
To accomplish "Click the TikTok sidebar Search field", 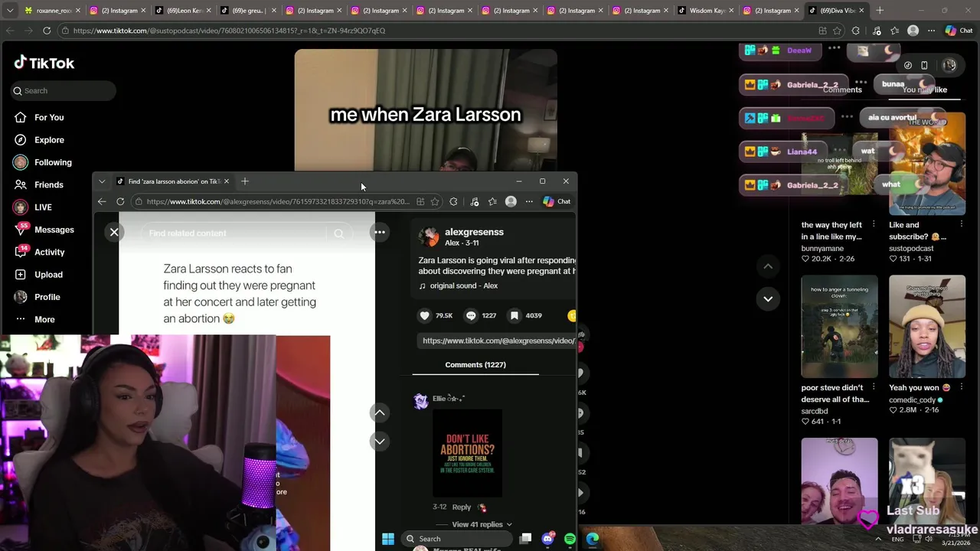I will 64,90.
